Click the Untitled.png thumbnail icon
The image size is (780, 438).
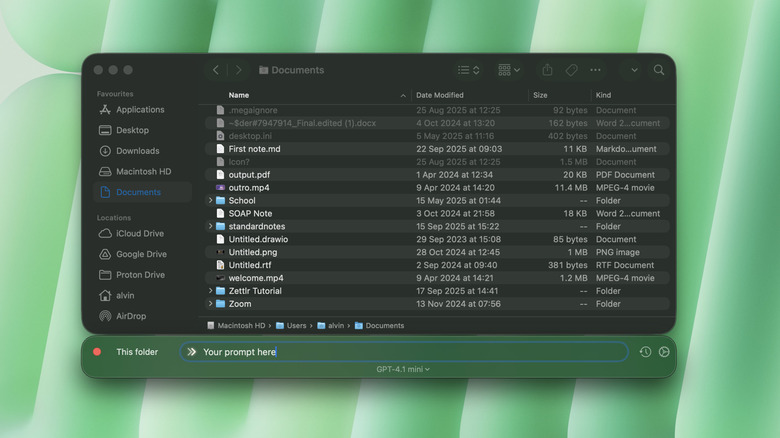click(x=220, y=252)
